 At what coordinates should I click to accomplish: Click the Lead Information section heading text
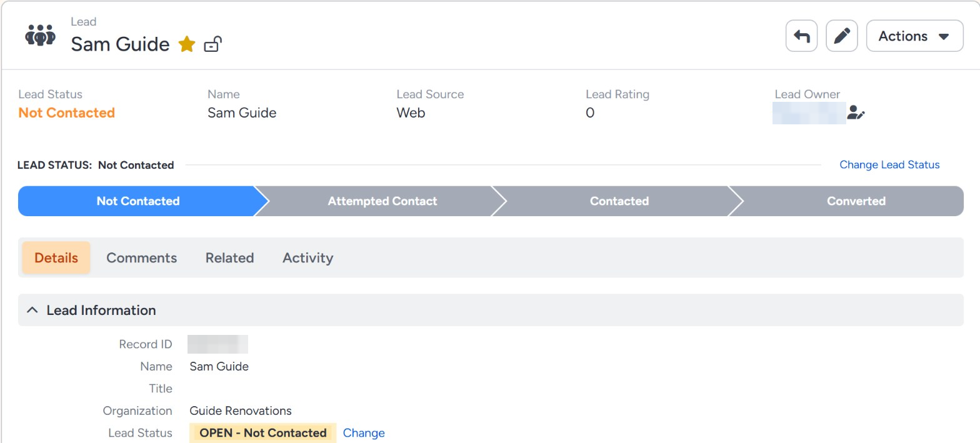(x=101, y=311)
